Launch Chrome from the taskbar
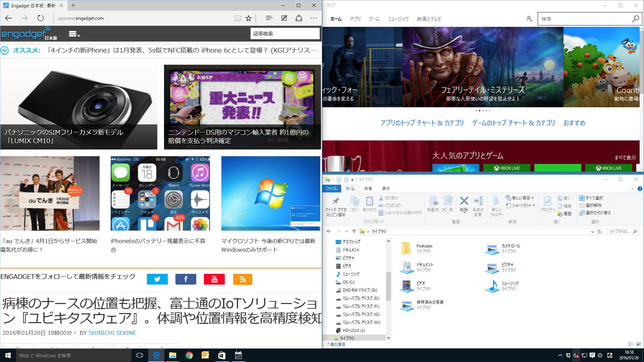 point(189,355)
